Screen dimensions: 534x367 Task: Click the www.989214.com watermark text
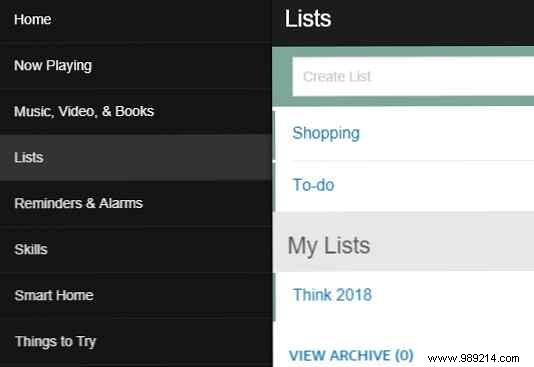point(473,358)
